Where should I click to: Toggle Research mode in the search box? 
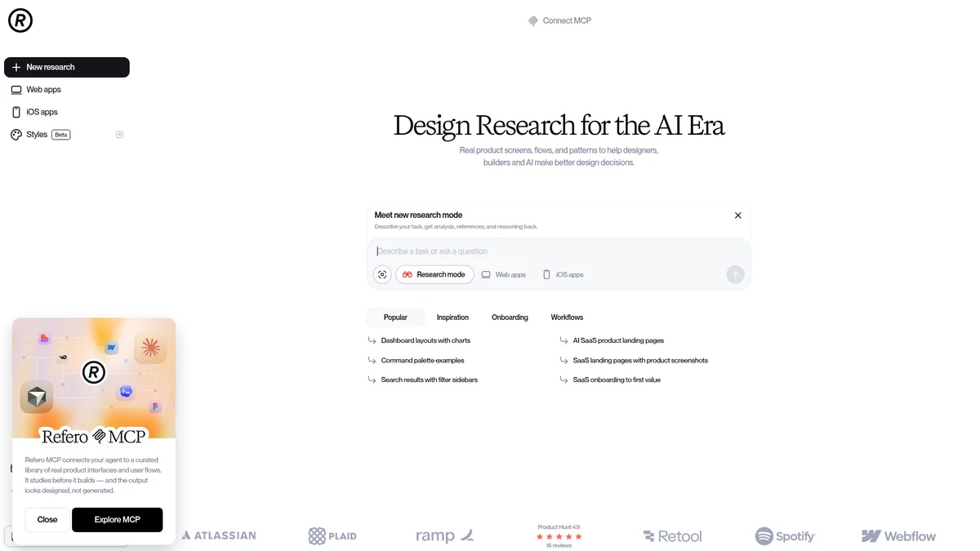434,274
